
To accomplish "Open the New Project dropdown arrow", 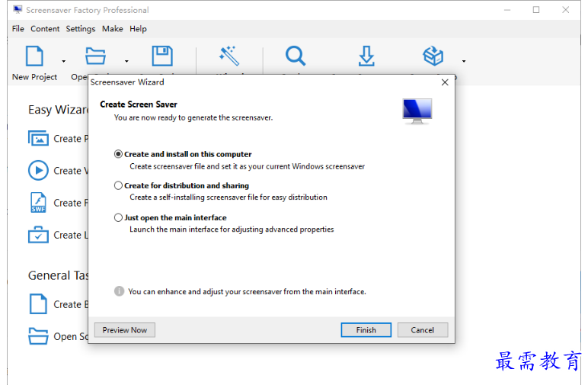I will [63, 61].
